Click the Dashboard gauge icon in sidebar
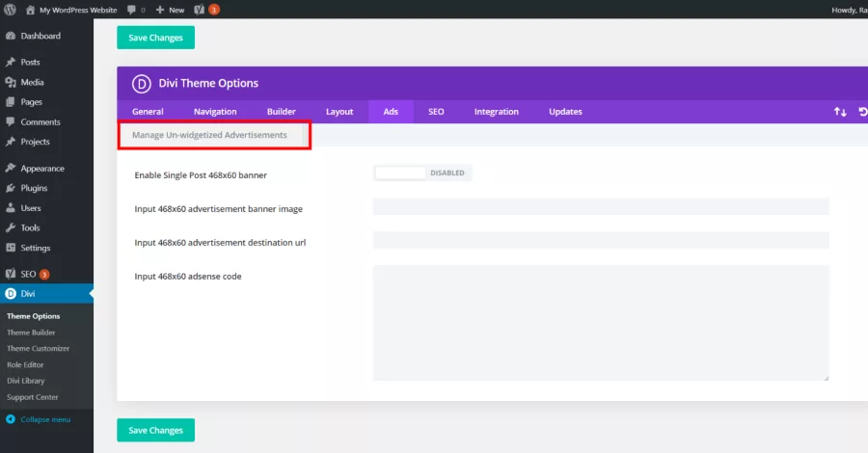868x453 pixels. pos(11,36)
